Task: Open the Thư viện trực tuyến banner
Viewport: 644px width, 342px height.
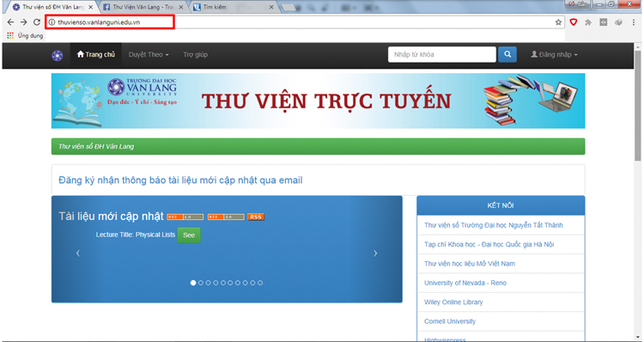Action: 318,101
